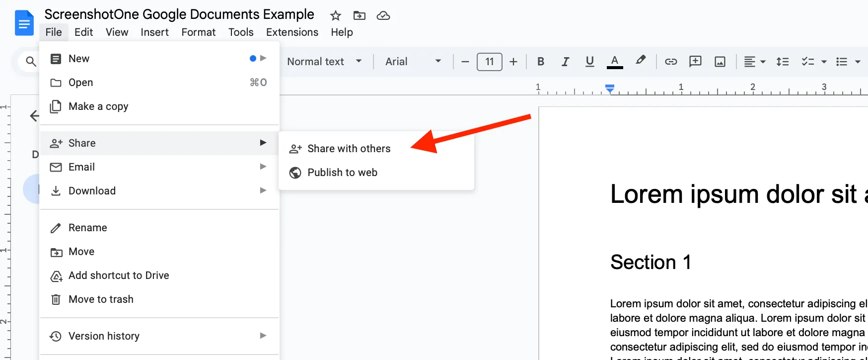The width and height of the screenshot is (868, 360).
Task: Click the Section 1 heading
Action: click(x=651, y=262)
